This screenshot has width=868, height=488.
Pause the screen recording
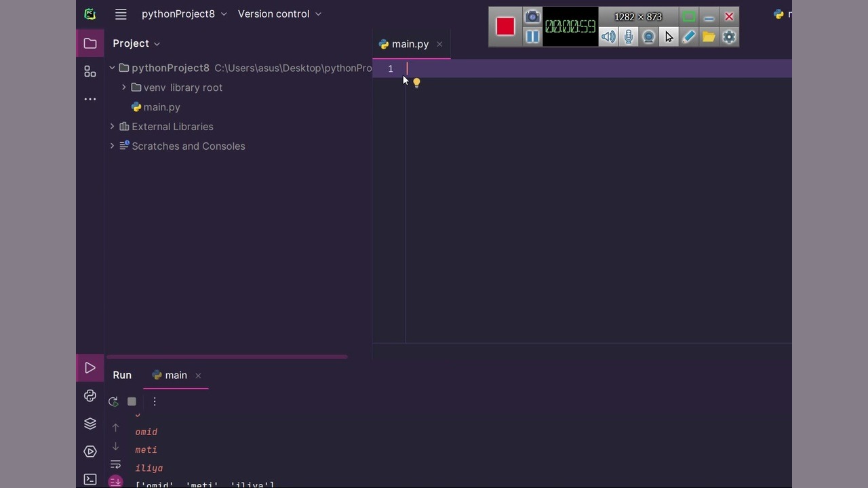click(532, 37)
